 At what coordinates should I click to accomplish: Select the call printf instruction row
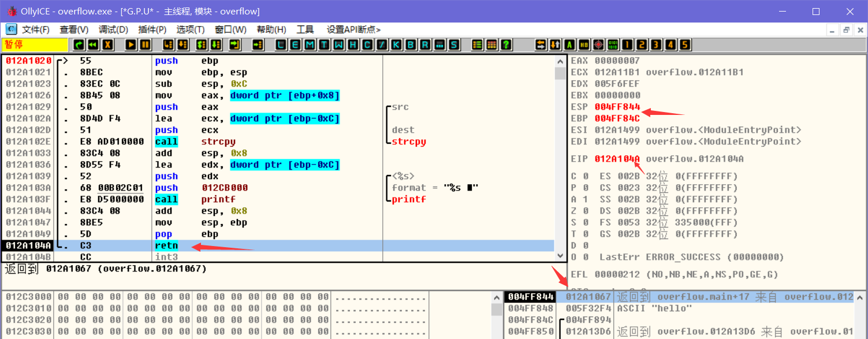pos(278,199)
